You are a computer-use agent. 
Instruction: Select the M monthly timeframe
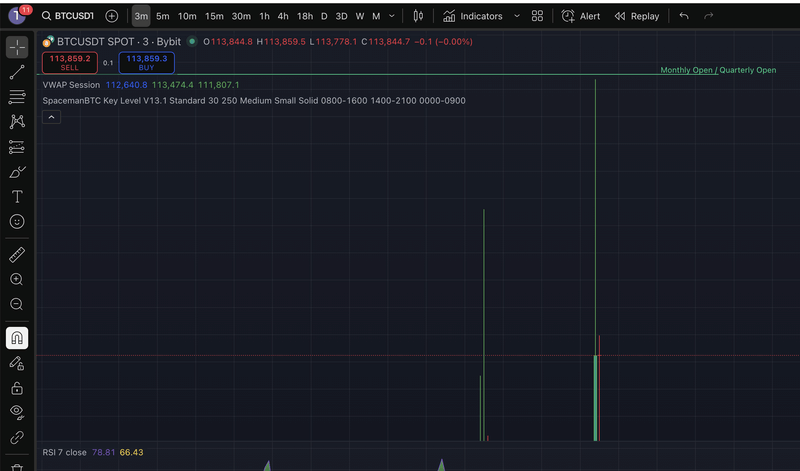click(376, 16)
